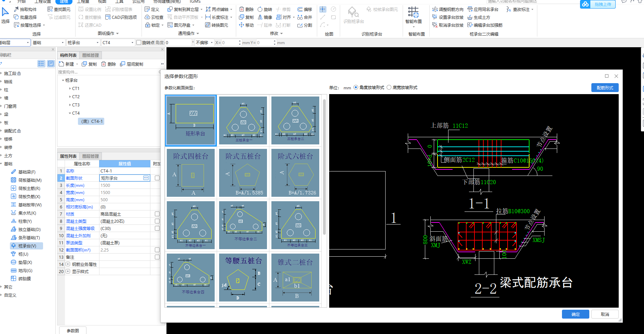Screen dimensions: 644x334
Task: Open the 参数图 tab
Action: click(x=73, y=331)
